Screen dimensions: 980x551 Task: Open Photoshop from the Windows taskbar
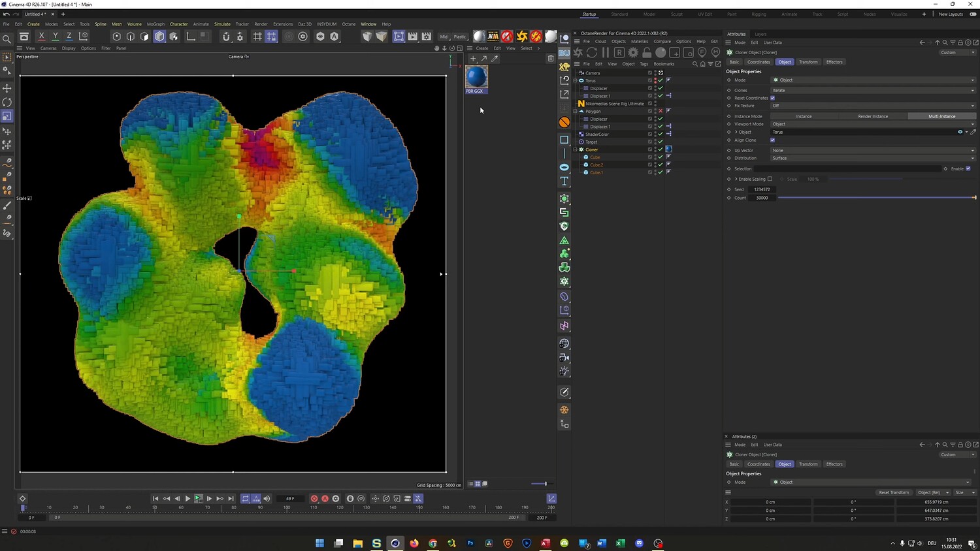(x=470, y=543)
